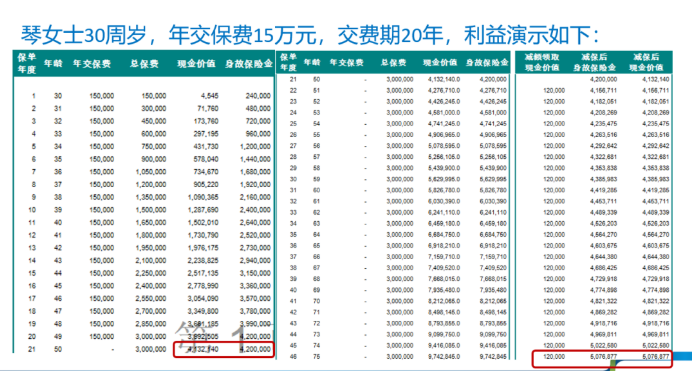The image size is (694, 388).
Task: Select death benefit value 3,780,000
Action: [x=255, y=311]
